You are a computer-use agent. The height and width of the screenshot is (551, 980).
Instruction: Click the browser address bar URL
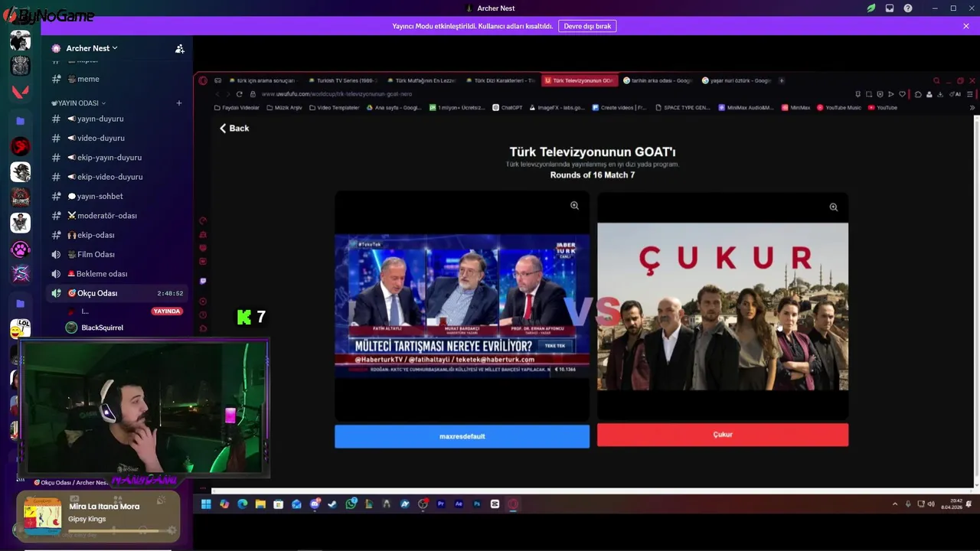[x=337, y=94]
